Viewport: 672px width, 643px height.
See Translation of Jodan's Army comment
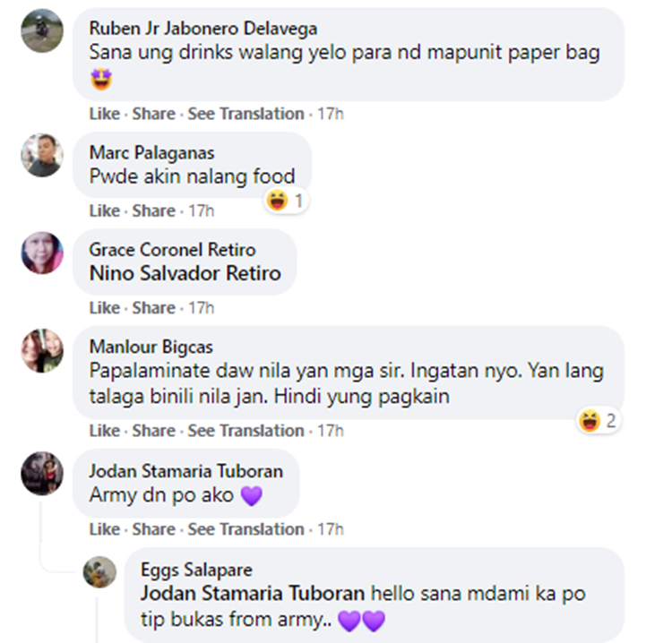click(x=246, y=529)
